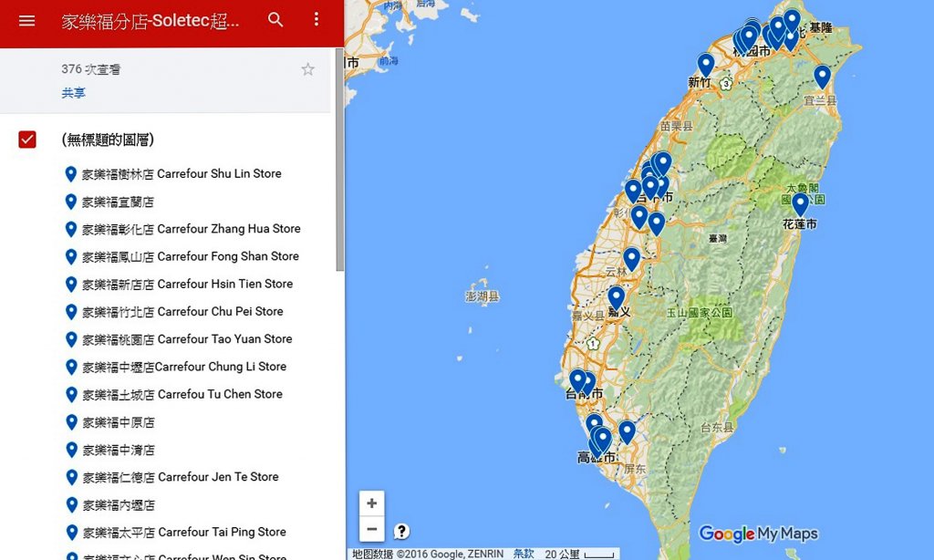934x560 pixels.
Task: Click the map marker near 云林
Action: (631, 259)
